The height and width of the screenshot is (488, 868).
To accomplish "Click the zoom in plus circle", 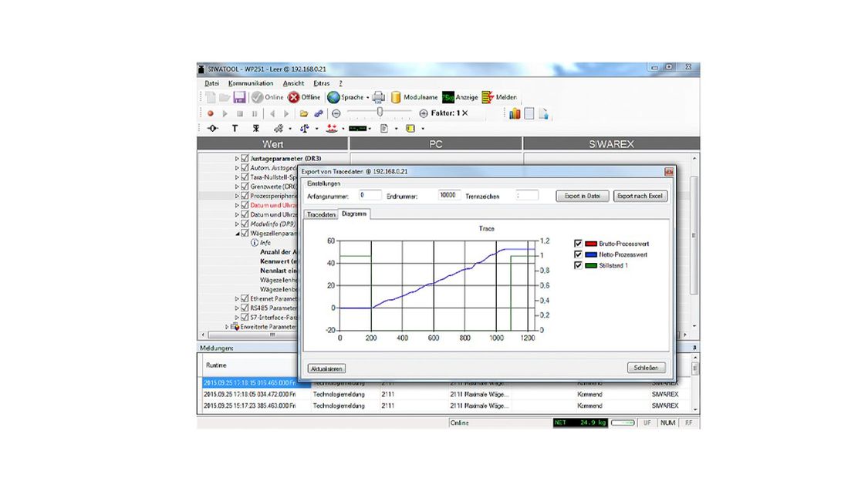I will pyautogui.click(x=424, y=113).
